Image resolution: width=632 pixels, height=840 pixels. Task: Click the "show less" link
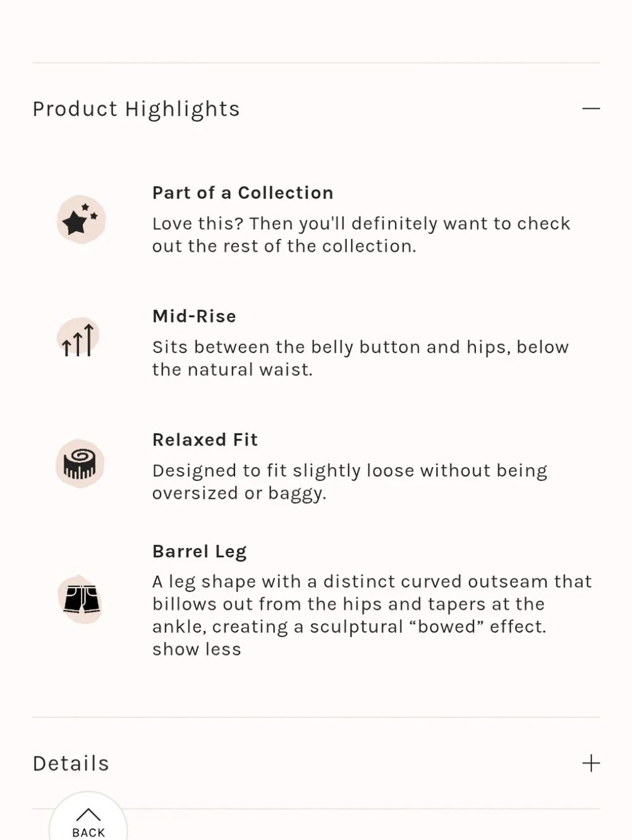click(197, 649)
